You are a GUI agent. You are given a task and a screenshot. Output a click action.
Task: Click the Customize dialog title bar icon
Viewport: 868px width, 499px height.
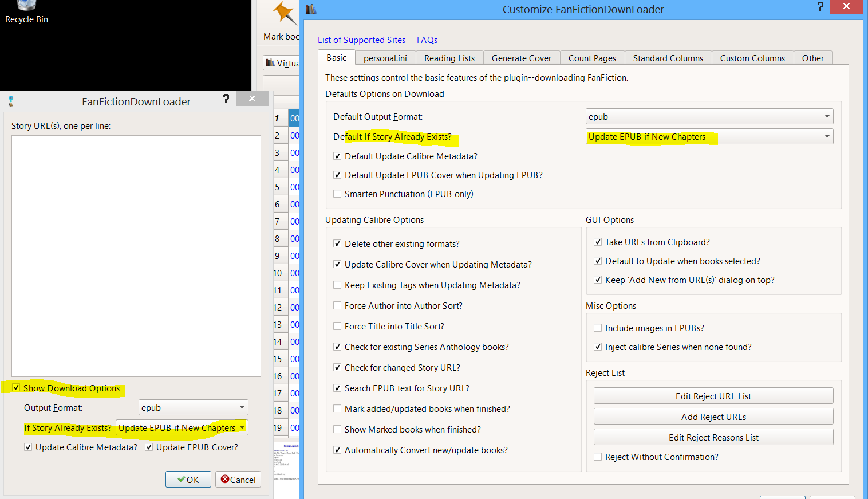pos(311,9)
